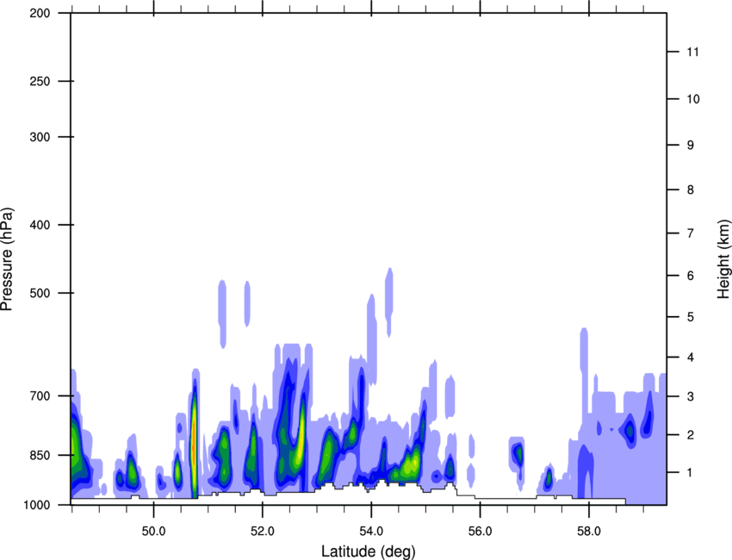Click pressure tick label 300
Screen dimensions: 732x560
40,137
